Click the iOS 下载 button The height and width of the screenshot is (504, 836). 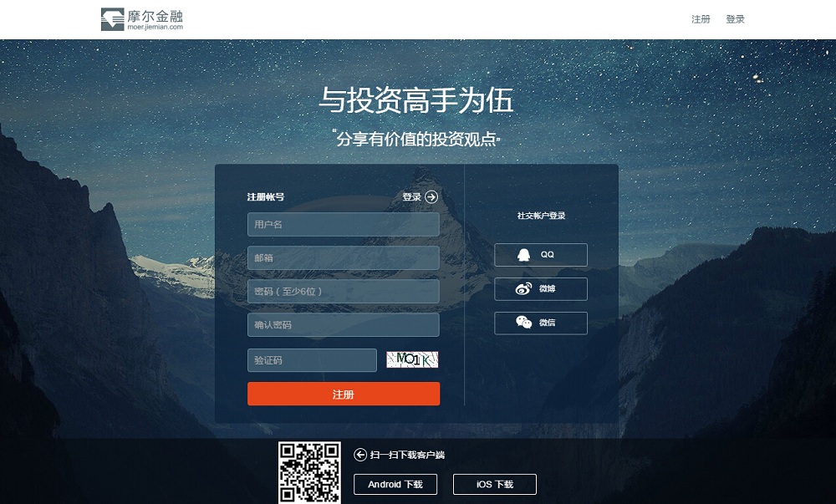495,484
